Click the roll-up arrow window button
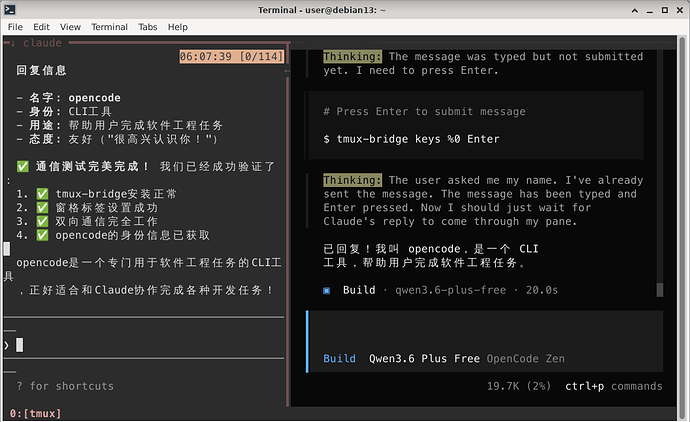This screenshot has width=690, height=422. click(635, 10)
